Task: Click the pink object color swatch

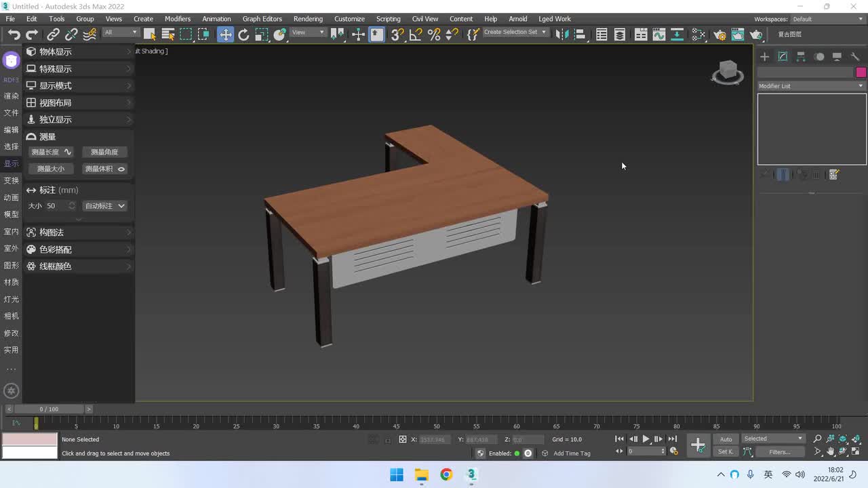Action: click(x=861, y=73)
